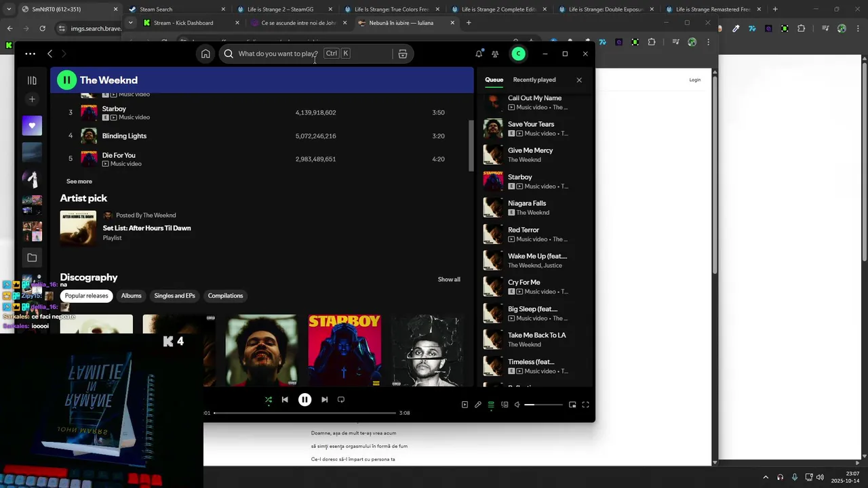
Task: Skip to next track
Action: [324, 400]
